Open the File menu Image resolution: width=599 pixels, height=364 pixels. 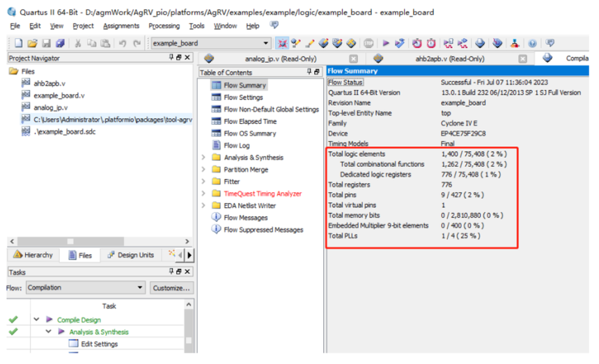point(15,26)
